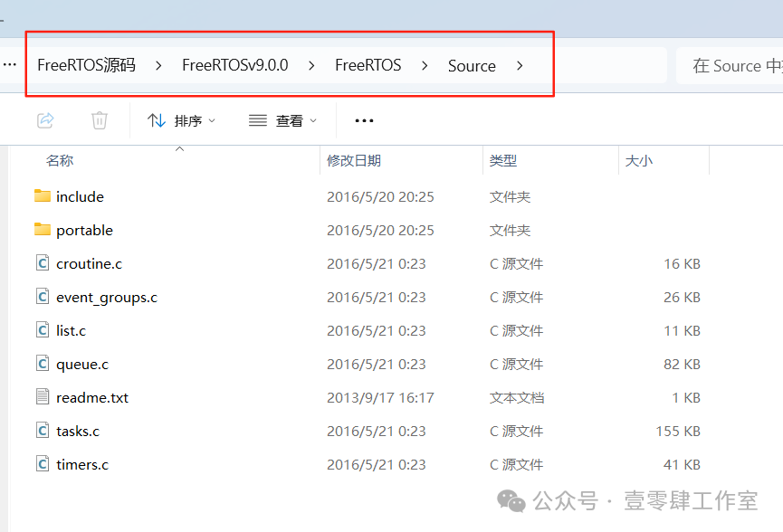Click the include folder name
This screenshot has width=783, height=532.
(80, 196)
